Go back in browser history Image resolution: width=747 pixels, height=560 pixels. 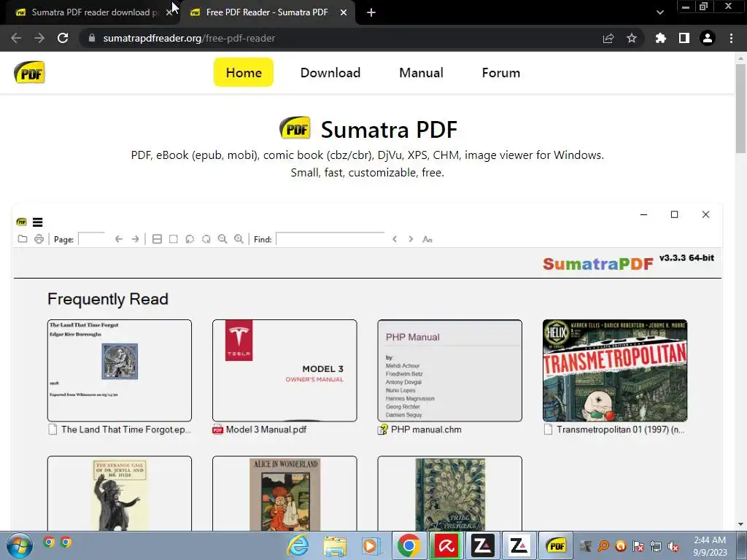pos(16,38)
